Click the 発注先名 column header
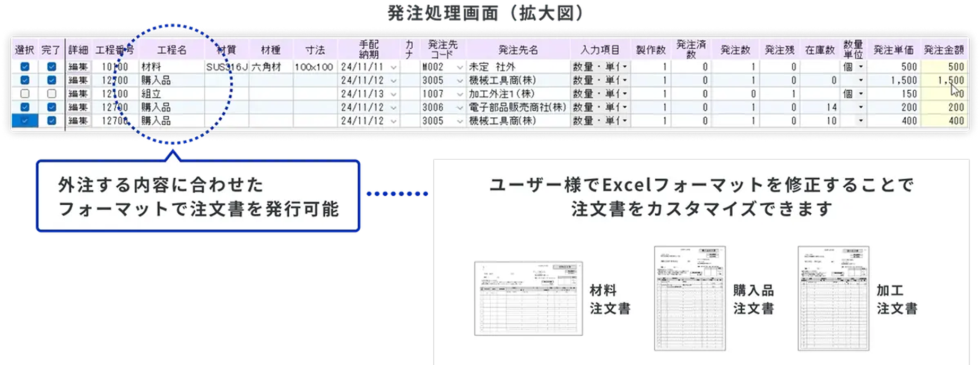Viewport: 980px width, 365px height. (518, 50)
